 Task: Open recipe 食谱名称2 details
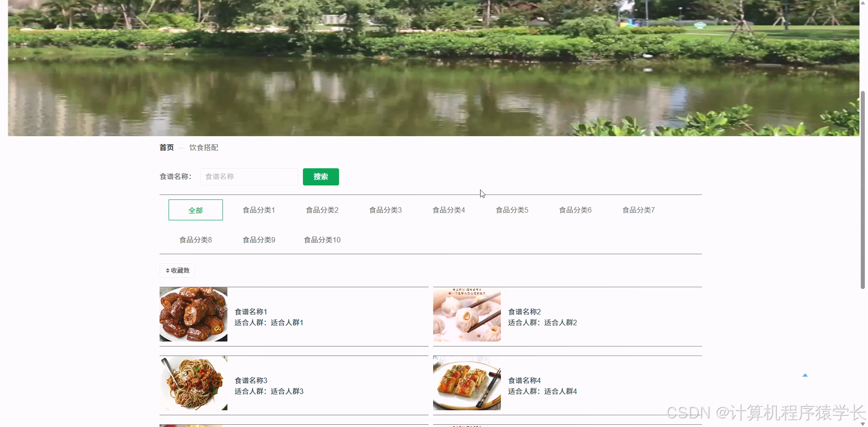[x=524, y=312]
